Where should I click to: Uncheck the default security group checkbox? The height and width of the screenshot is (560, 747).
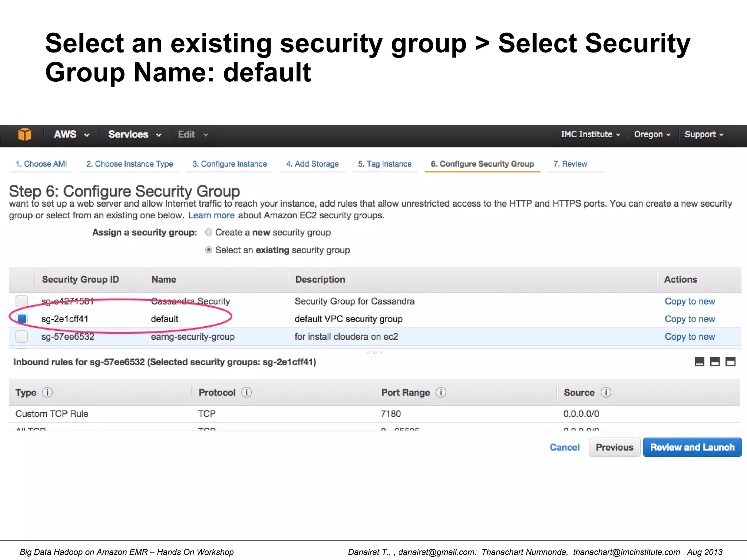pos(22,319)
